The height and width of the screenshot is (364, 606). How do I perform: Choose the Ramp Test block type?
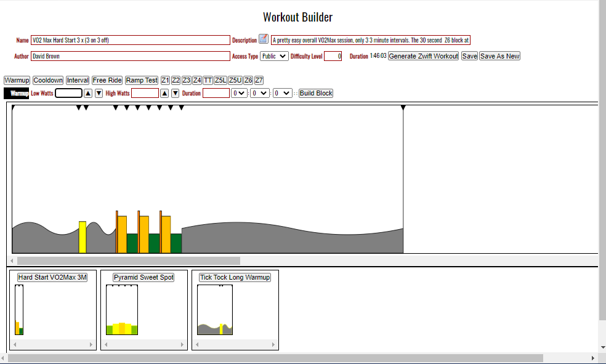pos(142,81)
